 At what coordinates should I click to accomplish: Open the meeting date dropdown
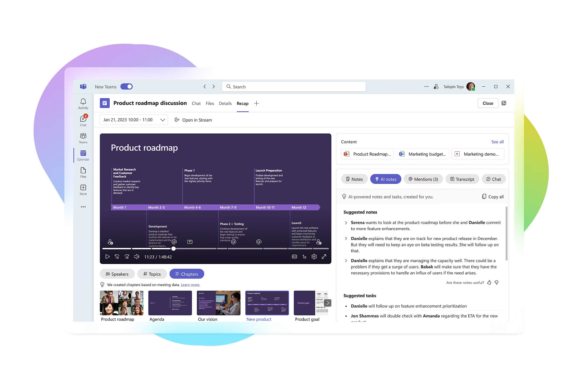134,120
